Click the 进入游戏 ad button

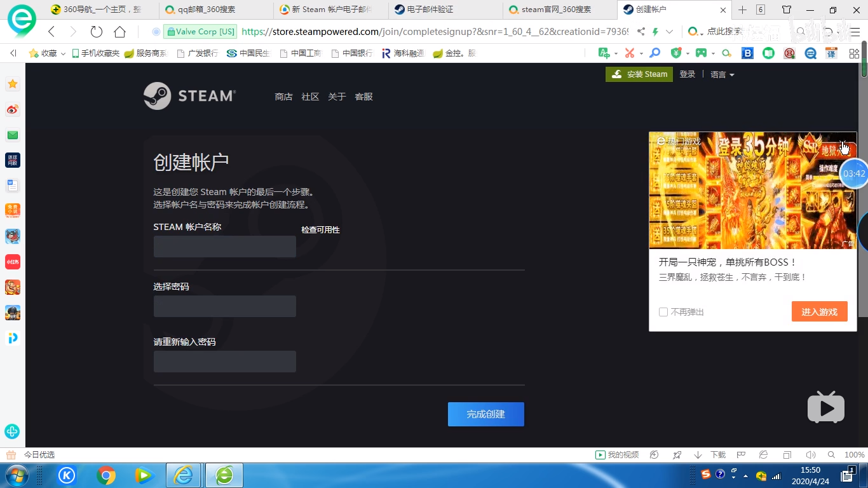pos(819,311)
